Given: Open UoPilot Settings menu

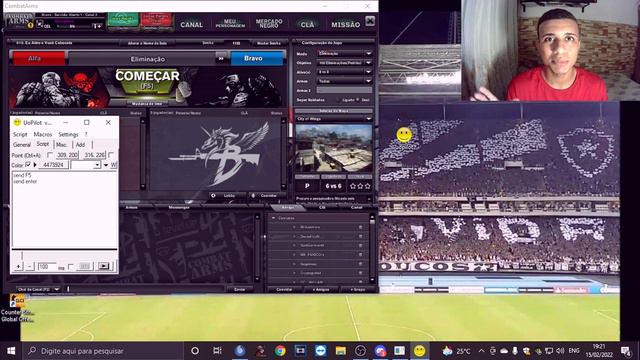Looking at the screenshot, I should click(68, 134).
